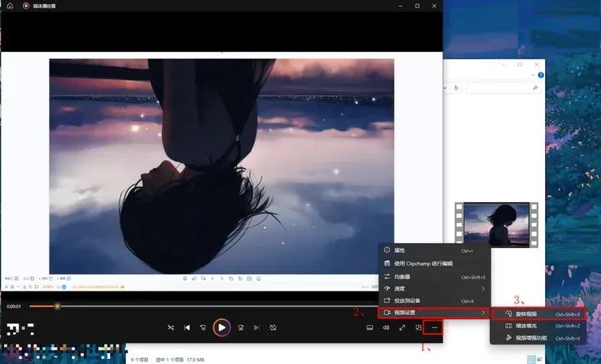Click the cast to device icon
Viewport: 601px width, 364px height.
point(387,301)
